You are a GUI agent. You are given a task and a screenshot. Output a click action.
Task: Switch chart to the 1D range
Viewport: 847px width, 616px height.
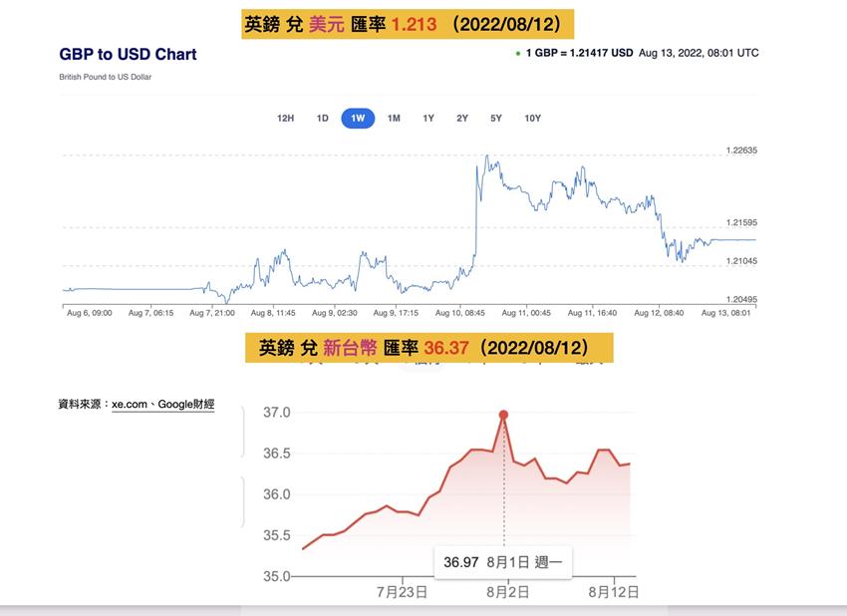point(323,119)
